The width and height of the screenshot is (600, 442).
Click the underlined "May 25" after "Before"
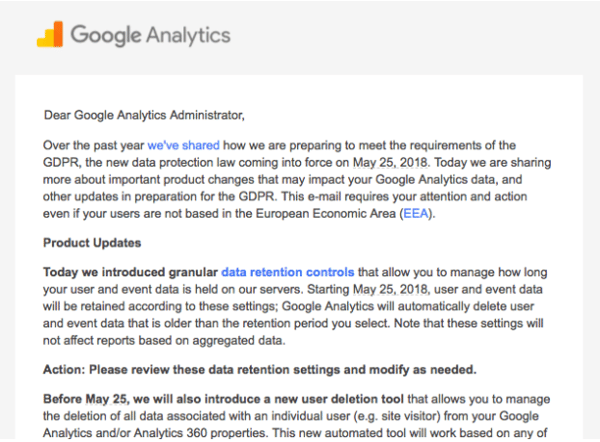106,399
